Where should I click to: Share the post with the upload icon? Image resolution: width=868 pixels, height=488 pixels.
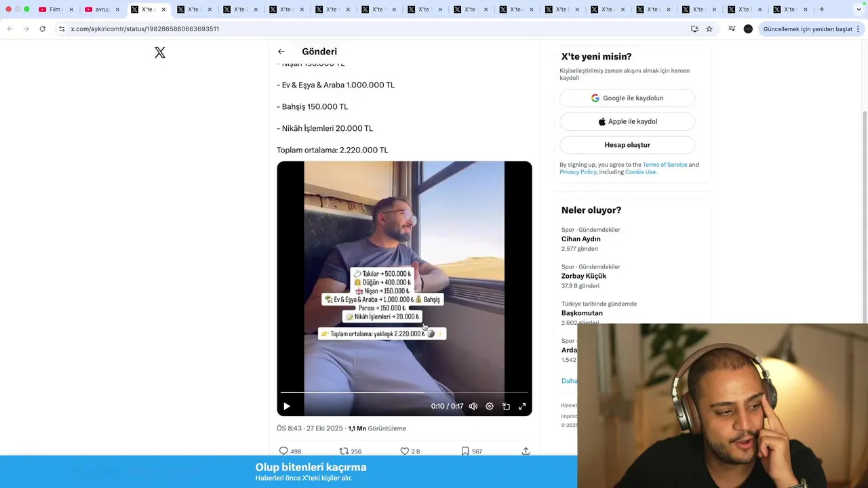pos(526,451)
